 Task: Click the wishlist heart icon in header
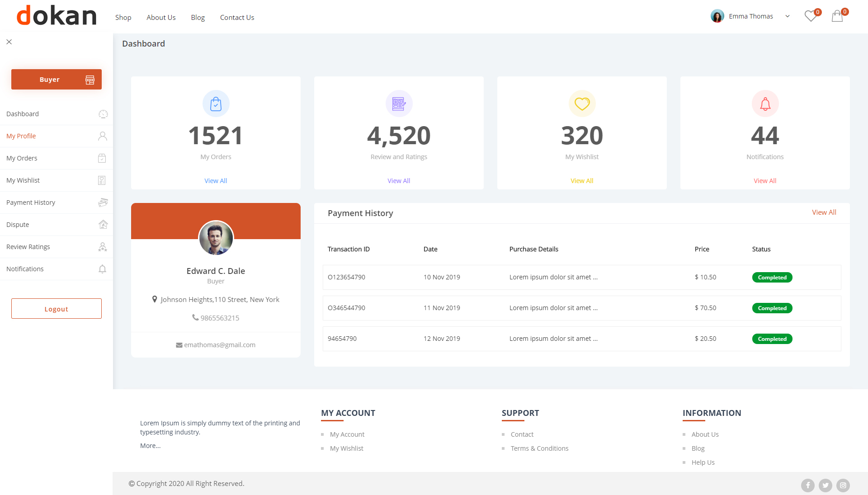pos(811,16)
